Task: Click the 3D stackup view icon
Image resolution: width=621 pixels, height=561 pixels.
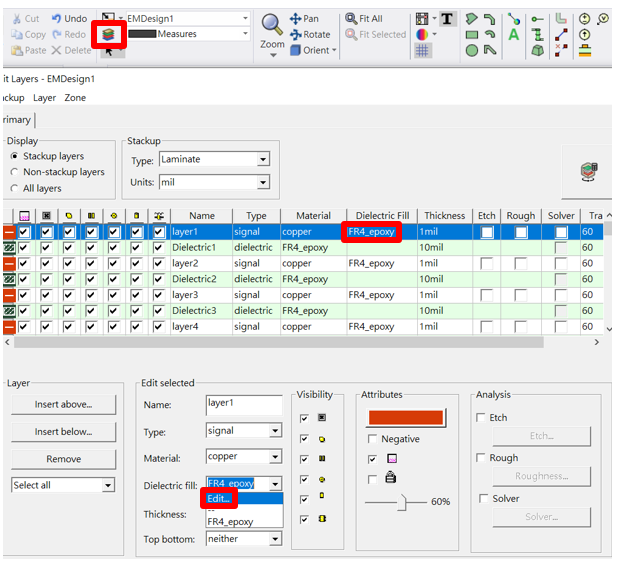Action: coord(589,171)
